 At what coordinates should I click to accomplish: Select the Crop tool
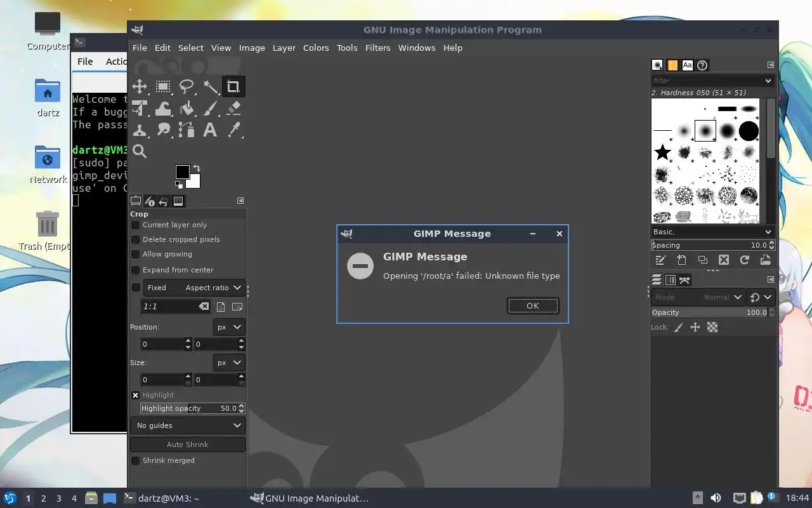point(233,86)
